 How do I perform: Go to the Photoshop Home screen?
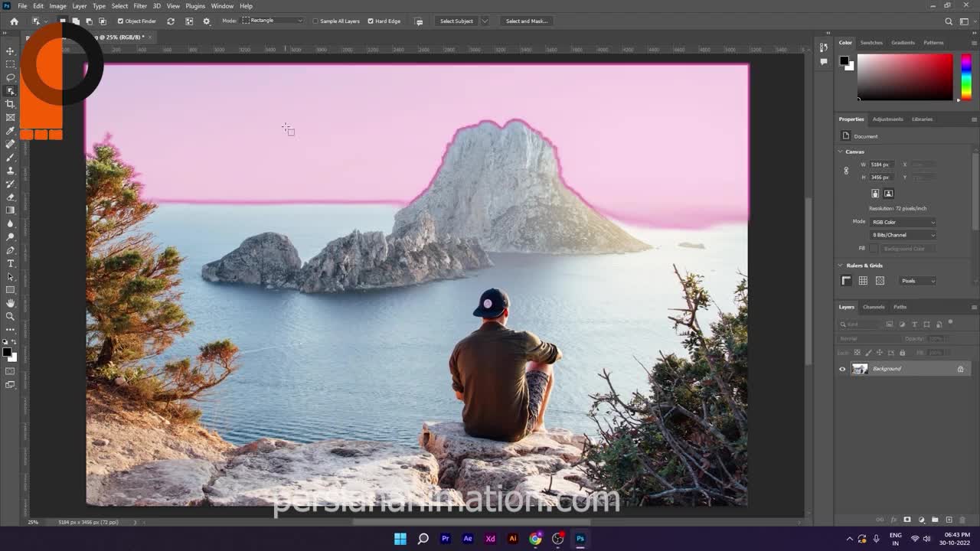pos(14,21)
